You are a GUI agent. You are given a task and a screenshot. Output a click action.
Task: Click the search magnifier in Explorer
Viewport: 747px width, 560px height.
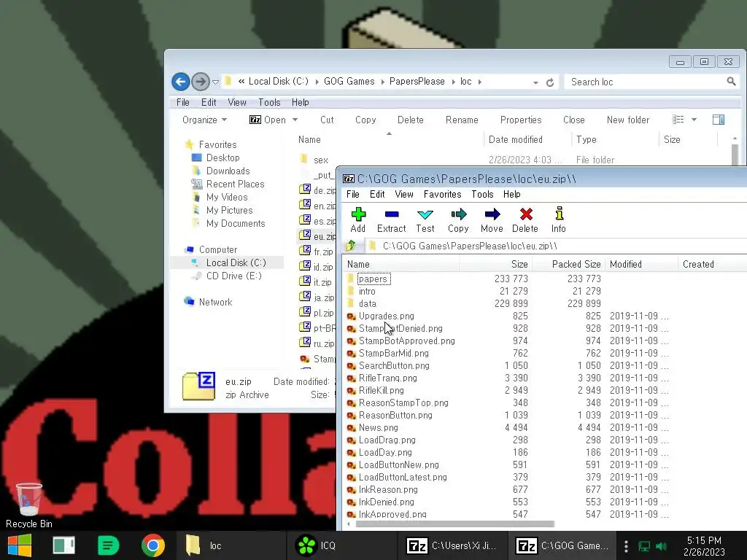731,82
